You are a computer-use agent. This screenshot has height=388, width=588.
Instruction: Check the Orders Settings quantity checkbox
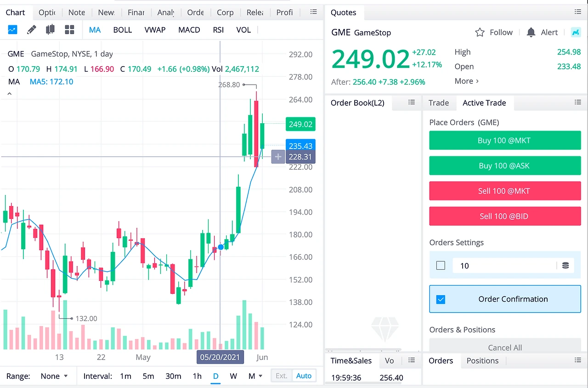click(441, 265)
